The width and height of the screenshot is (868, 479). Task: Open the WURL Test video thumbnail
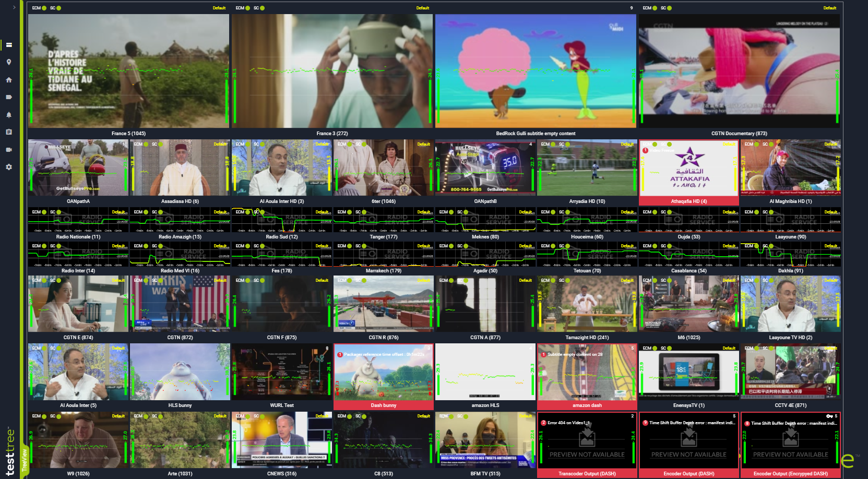(282, 372)
